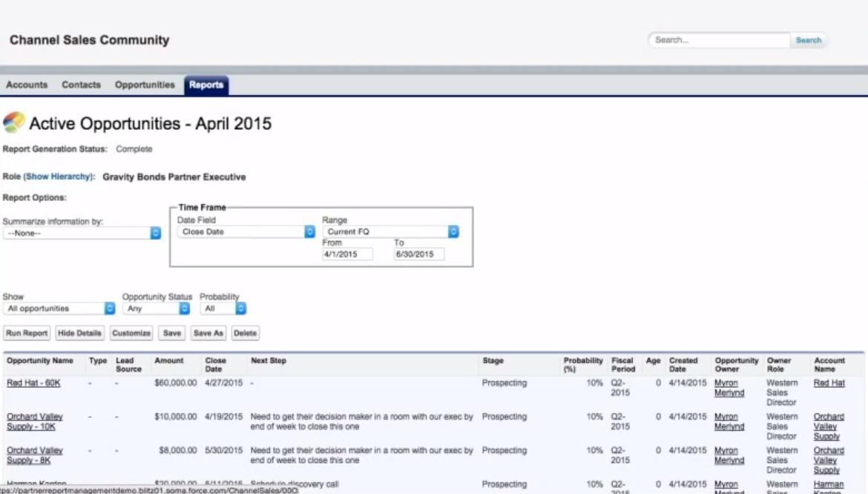
Task: Sort by Account Name column header
Action: 829,364
